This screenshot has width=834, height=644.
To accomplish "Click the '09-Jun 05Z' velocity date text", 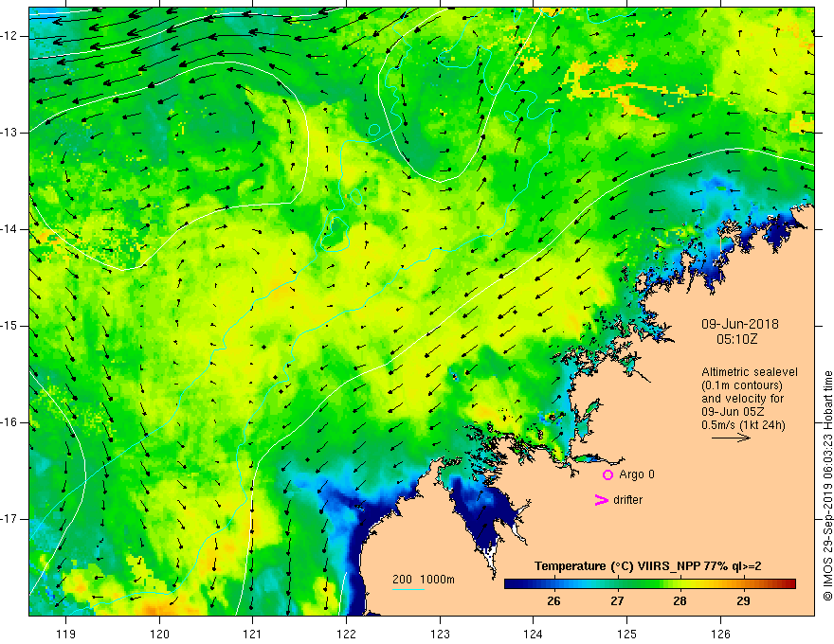I will pos(734,412).
